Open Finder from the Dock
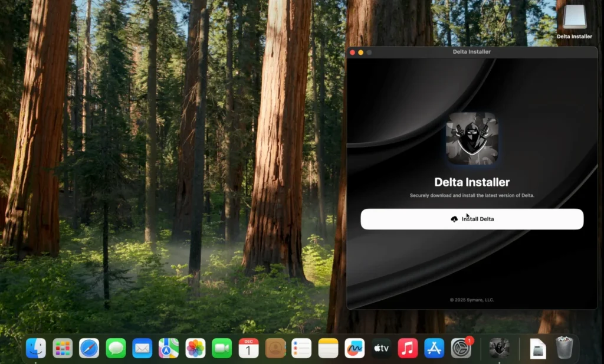The height and width of the screenshot is (364, 604). (x=36, y=348)
